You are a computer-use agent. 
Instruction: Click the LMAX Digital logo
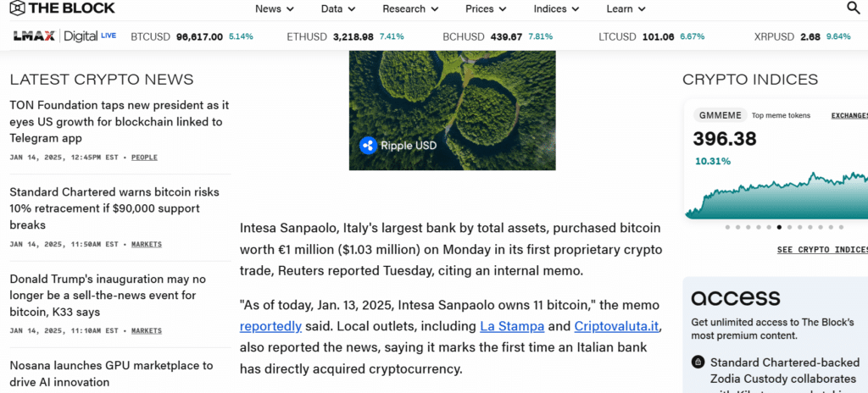[64, 36]
